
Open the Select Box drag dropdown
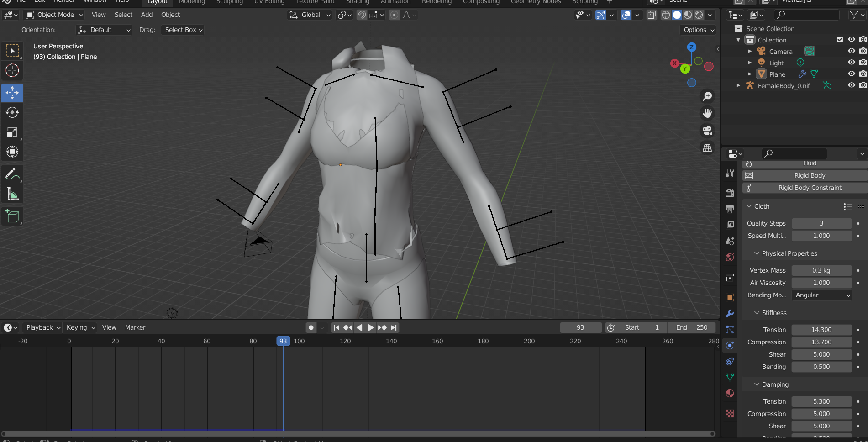[x=183, y=30]
